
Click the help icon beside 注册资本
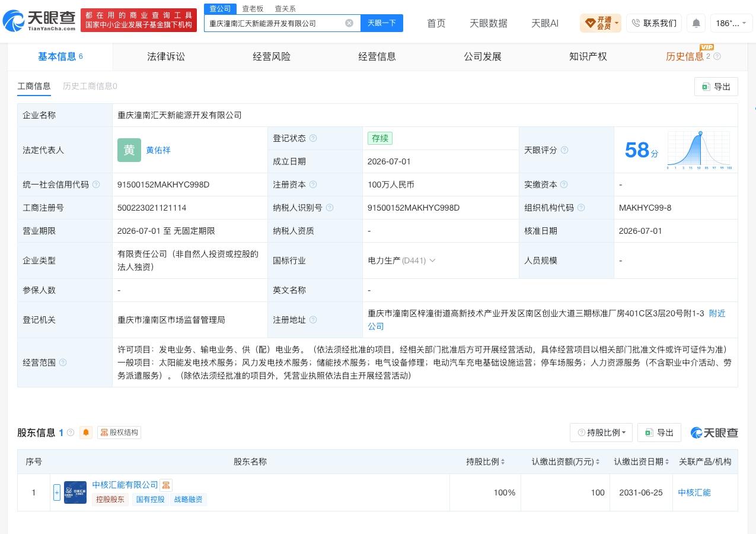pos(313,185)
